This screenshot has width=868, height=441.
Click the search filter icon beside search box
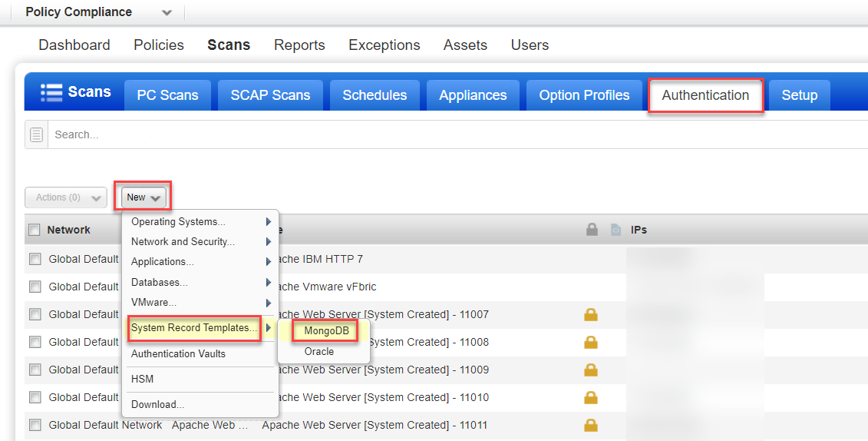[36, 134]
